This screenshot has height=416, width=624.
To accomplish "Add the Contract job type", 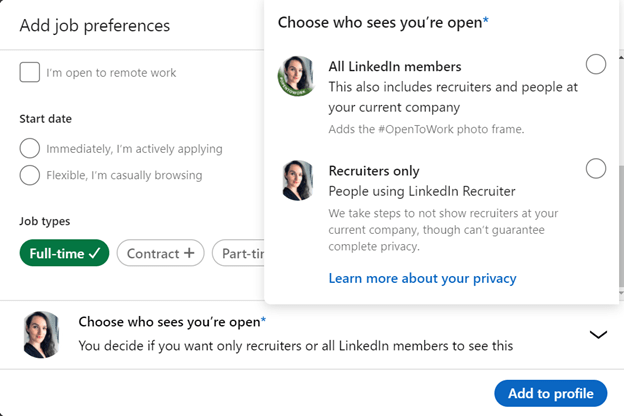I will click(160, 253).
